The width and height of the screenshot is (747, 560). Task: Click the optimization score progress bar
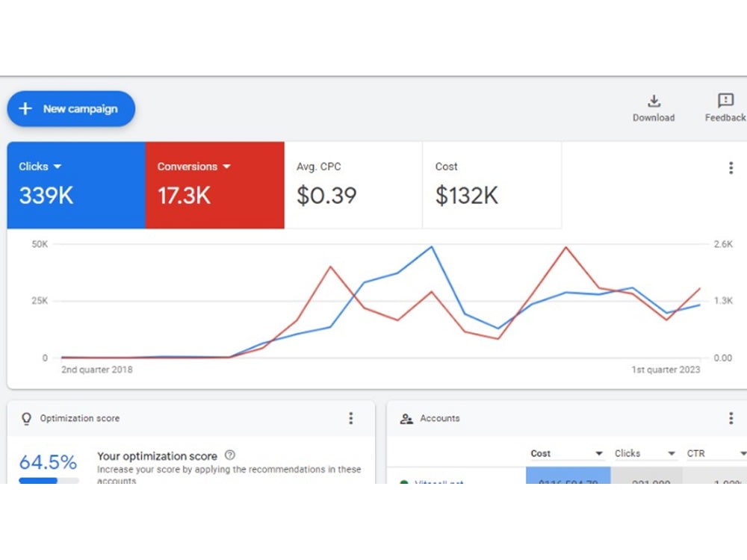tap(49, 480)
